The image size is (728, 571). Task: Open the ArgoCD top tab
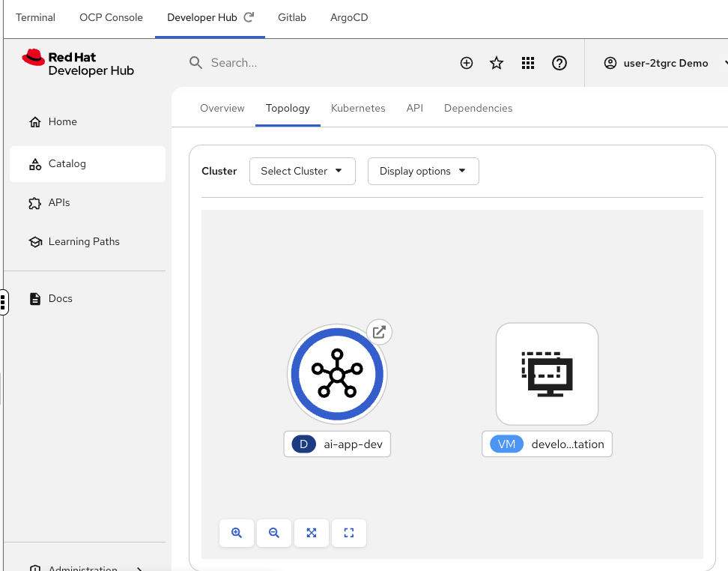349,17
